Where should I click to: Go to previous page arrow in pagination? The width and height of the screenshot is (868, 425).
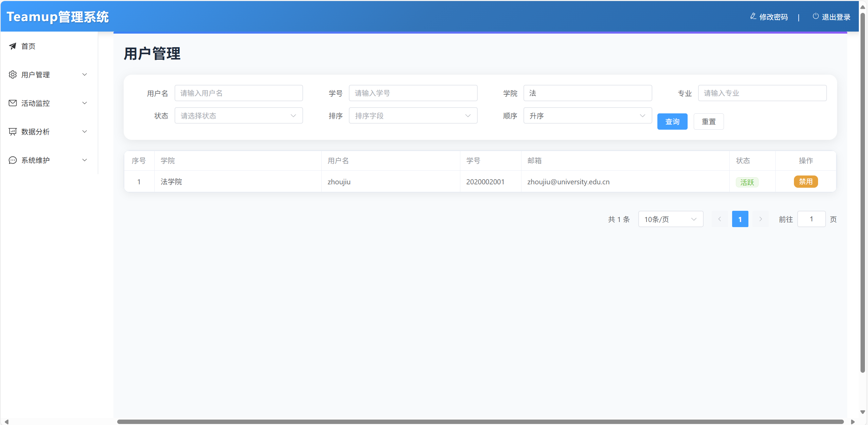(720, 219)
